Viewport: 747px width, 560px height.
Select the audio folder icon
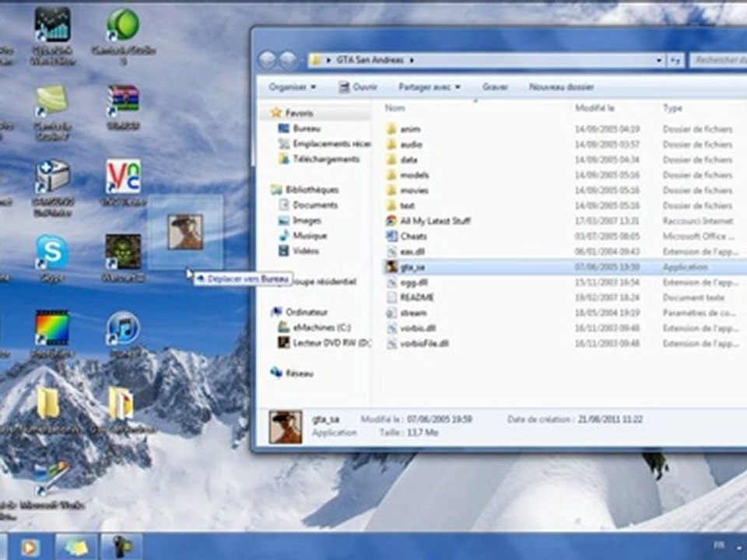pyautogui.click(x=391, y=145)
